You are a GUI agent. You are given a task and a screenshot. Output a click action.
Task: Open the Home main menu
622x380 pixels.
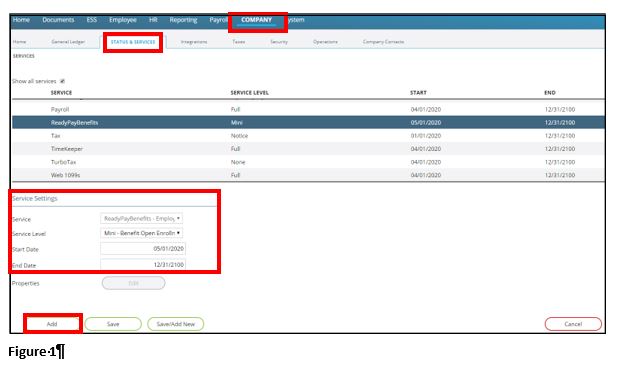(21, 20)
